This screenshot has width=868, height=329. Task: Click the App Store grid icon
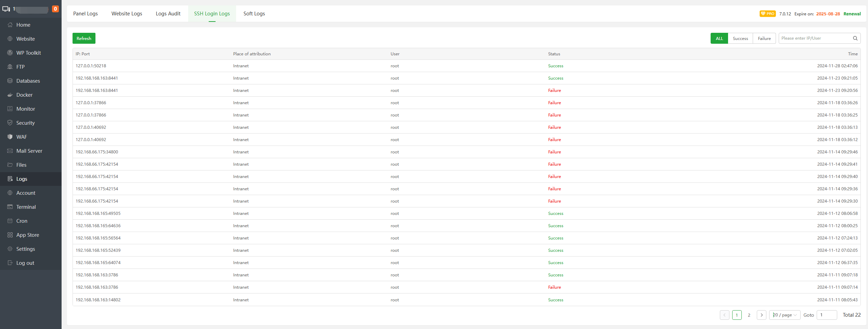click(10, 235)
